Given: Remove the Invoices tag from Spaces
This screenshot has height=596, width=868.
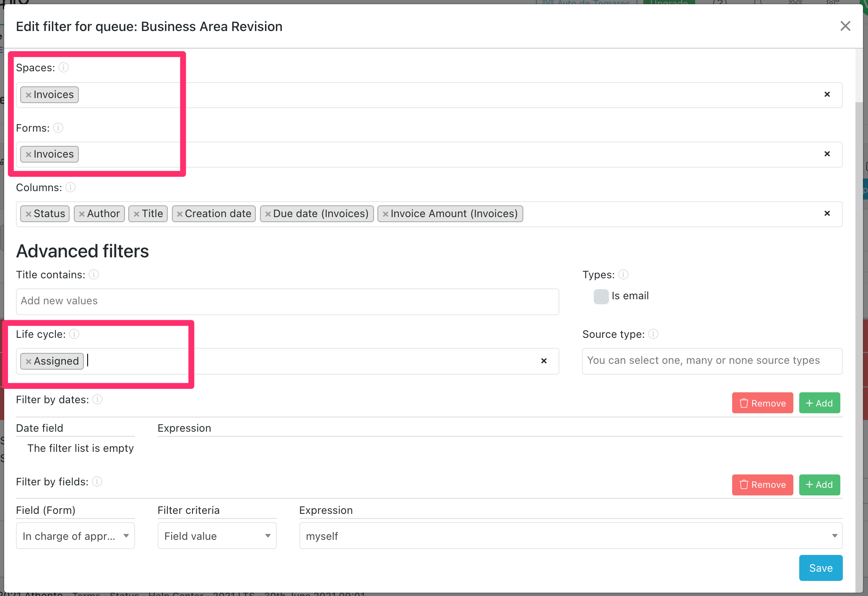Looking at the screenshot, I should [28, 94].
